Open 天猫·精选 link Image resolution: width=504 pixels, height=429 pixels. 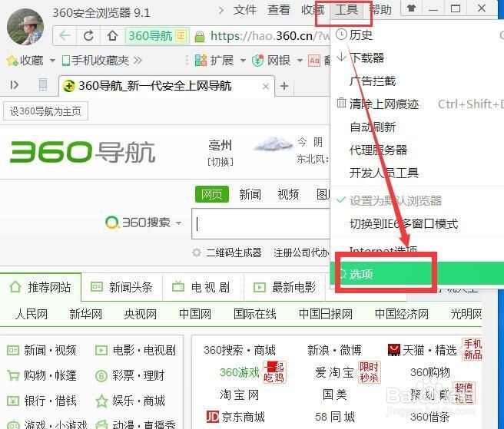pos(422,350)
